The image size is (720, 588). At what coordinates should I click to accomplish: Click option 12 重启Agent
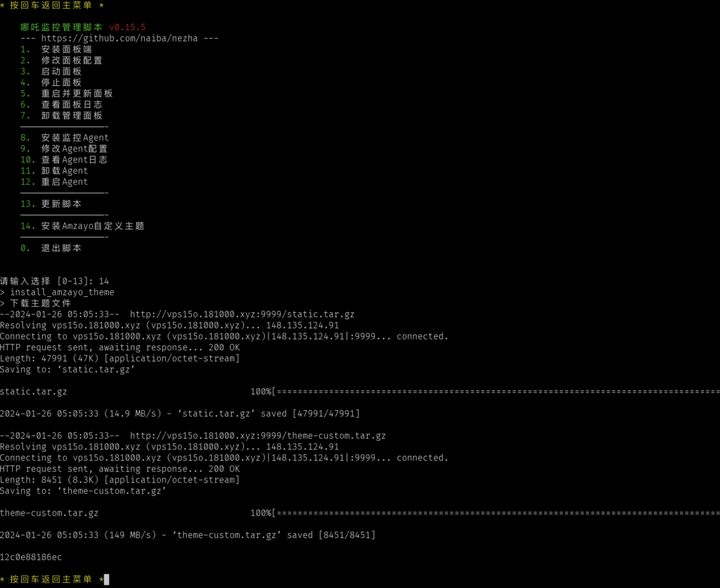pyautogui.click(x=64, y=182)
